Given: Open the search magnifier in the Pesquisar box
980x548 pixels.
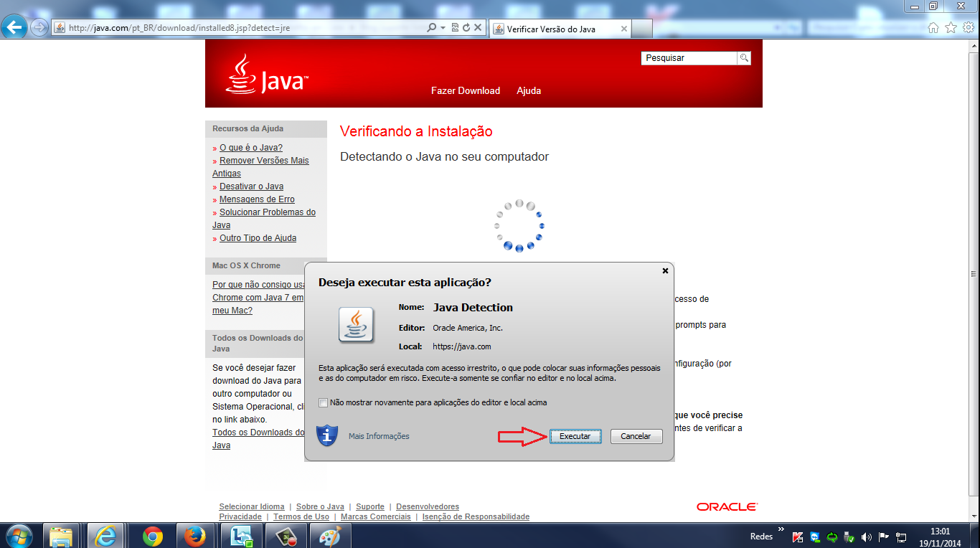Looking at the screenshot, I should 744,57.
